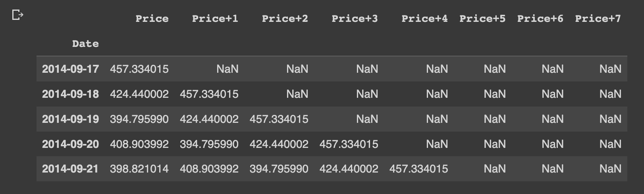Select the 2014-09-18 row label

pyautogui.click(x=70, y=94)
